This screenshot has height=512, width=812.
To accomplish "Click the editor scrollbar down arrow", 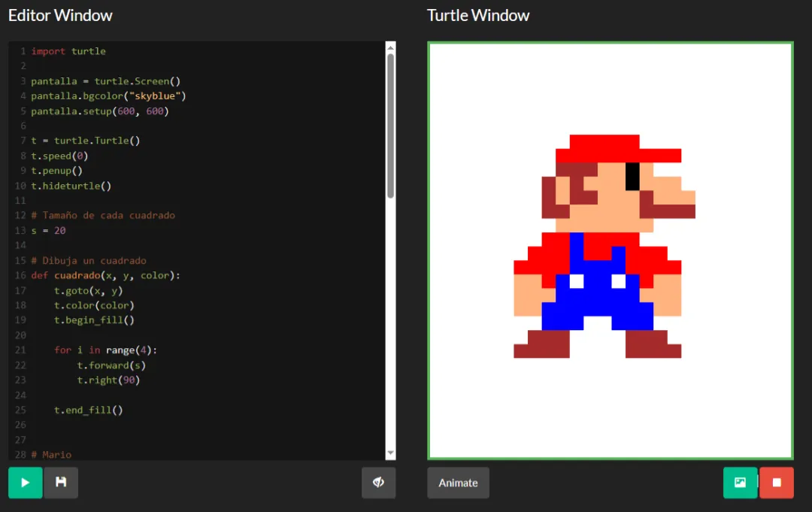I will (x=391, y=453).
